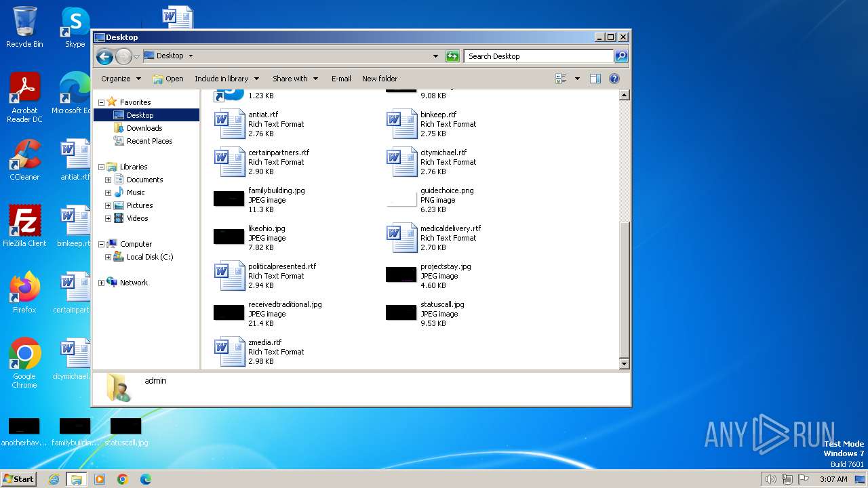868x488 pixels.
Task: Open Windows Media Player from taskbar
Action: 100,479
